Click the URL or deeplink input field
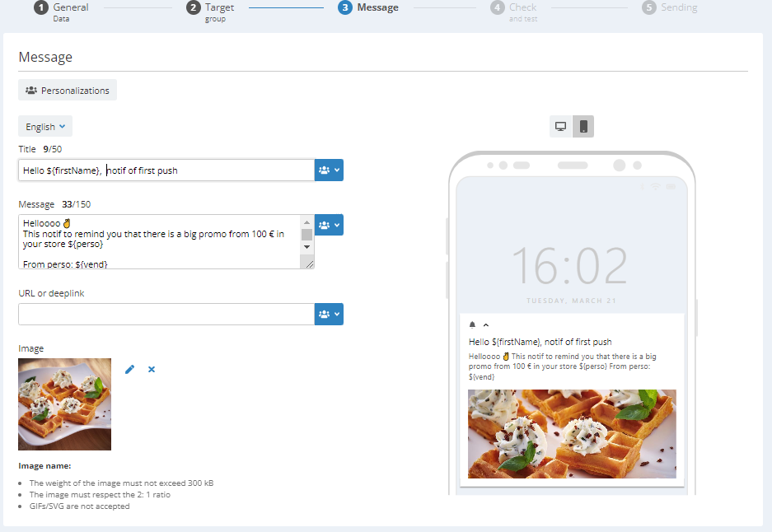This screenshot has width=772, height=532. pyautogui.click(x=166, y=314)
